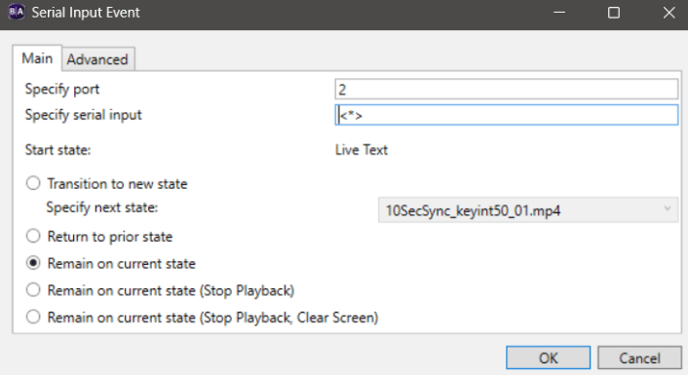Maximize the Serial Input Event dialog

click(x=613, y=13)
